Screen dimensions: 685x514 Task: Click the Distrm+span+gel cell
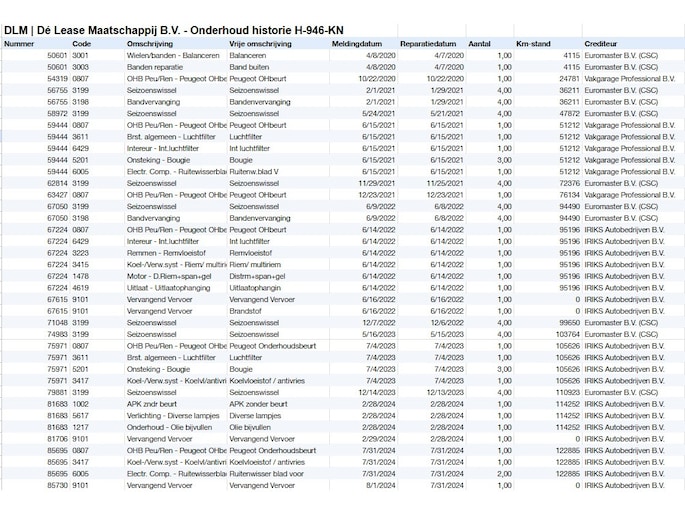pyautogui.click(x=257, y=276)
